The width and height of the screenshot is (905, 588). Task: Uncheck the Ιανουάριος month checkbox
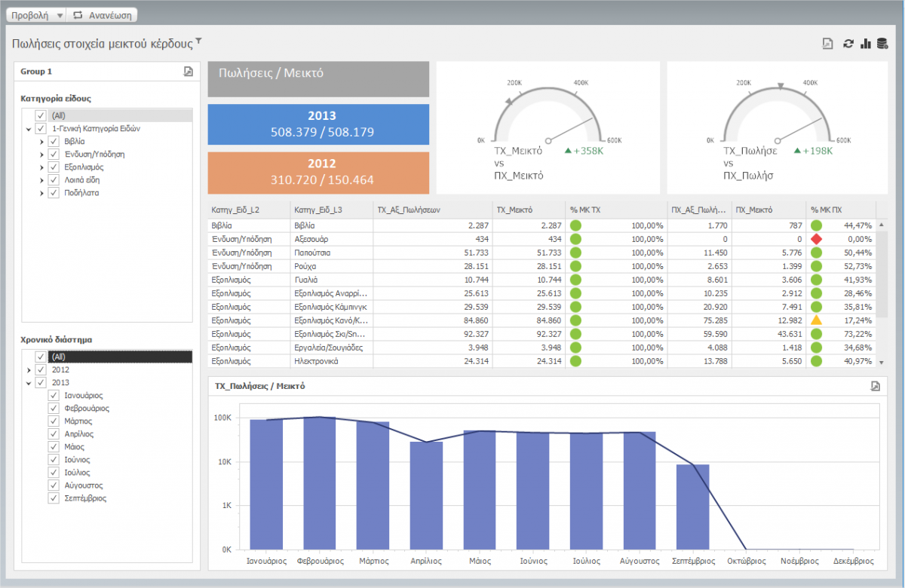pyautogui.click(x=54, y=395)
